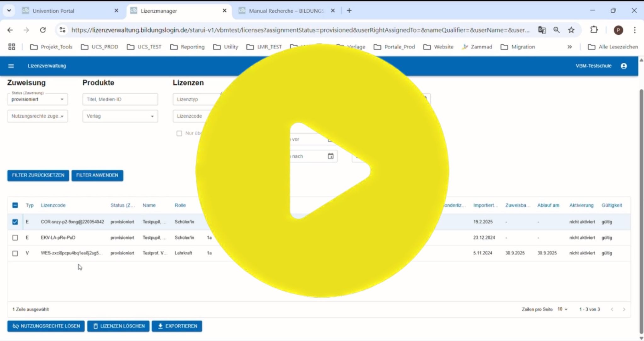
Task: Open the Status provisioniert dropdown
Action: [37, 99]
